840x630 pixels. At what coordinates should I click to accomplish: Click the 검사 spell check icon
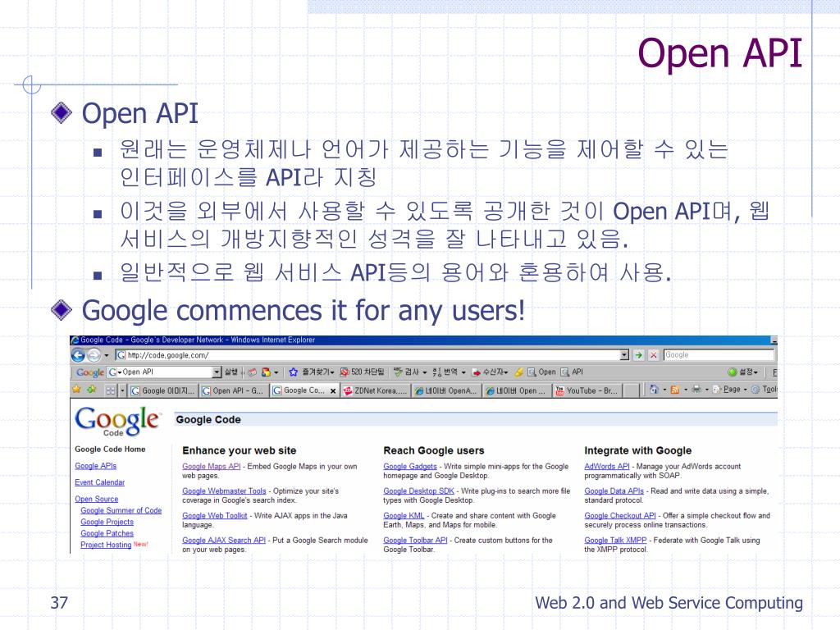coord(398,372)
